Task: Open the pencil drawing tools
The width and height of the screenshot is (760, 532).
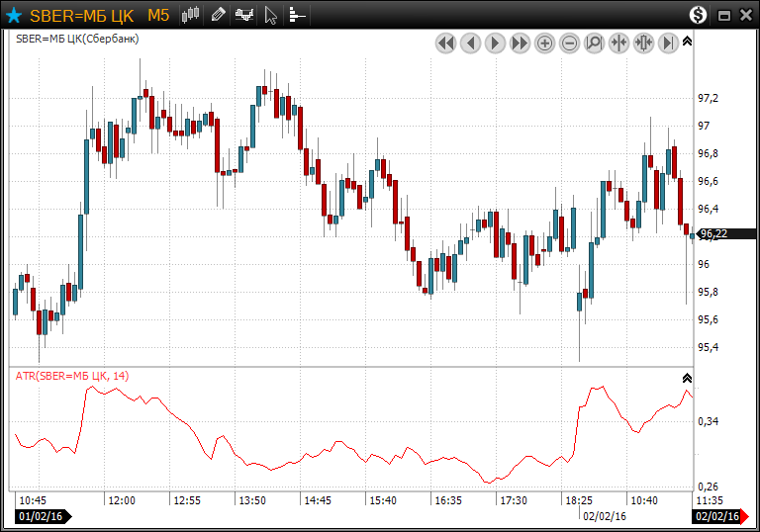Action: point(218,15)
